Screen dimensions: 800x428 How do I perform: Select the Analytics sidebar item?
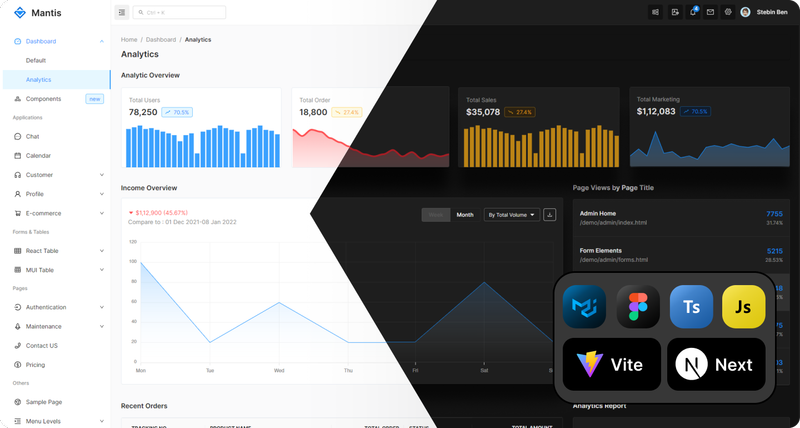click(x=57, y=80)
